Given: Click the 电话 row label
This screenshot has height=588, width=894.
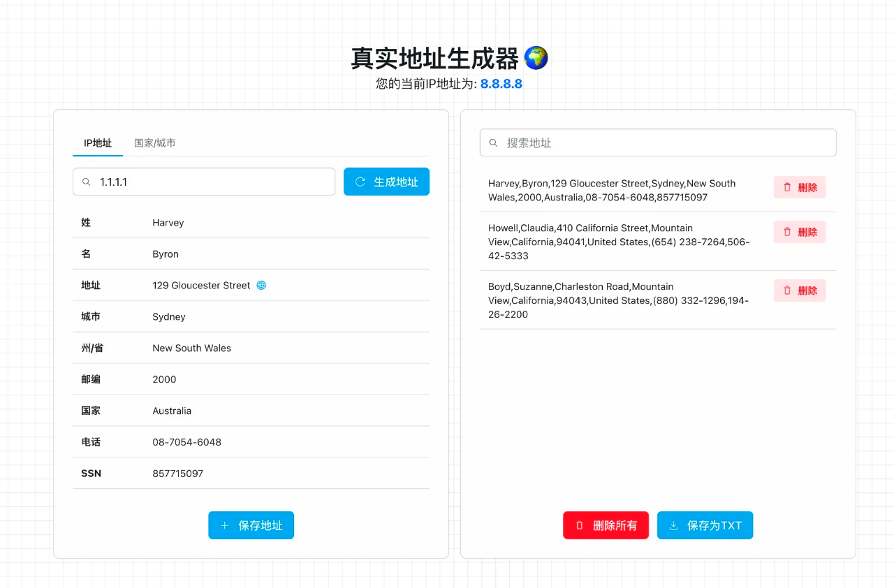Looking at the screenshot, I should click(91, 442).
